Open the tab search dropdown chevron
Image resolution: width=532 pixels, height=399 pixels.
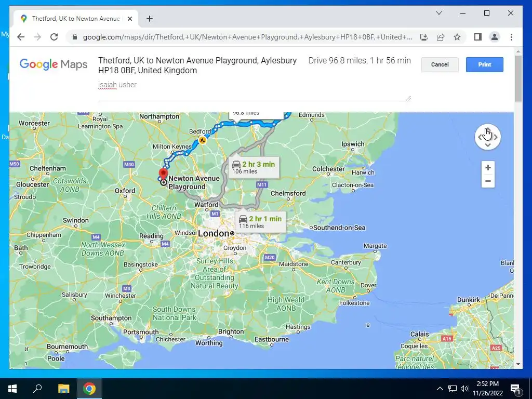(x=438, y=13)
